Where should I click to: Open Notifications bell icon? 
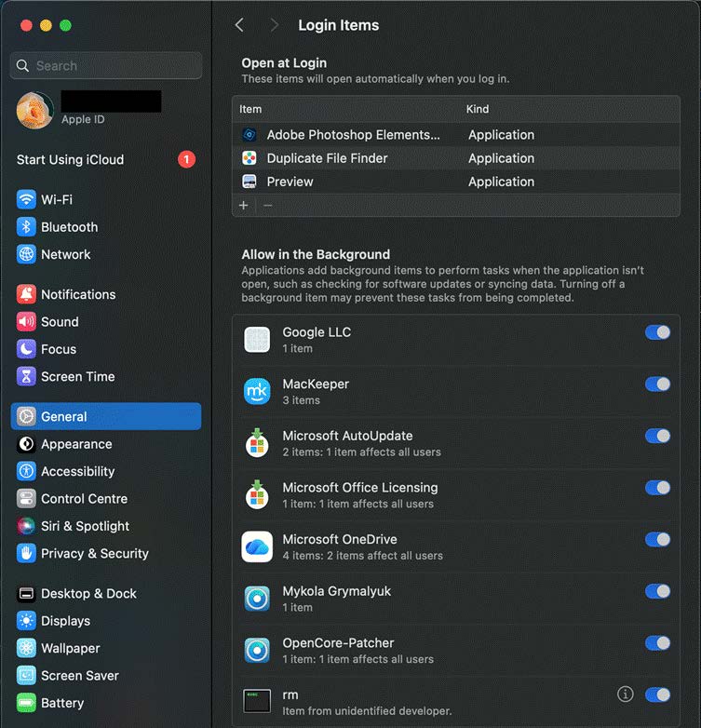click(x=26, y=294)
